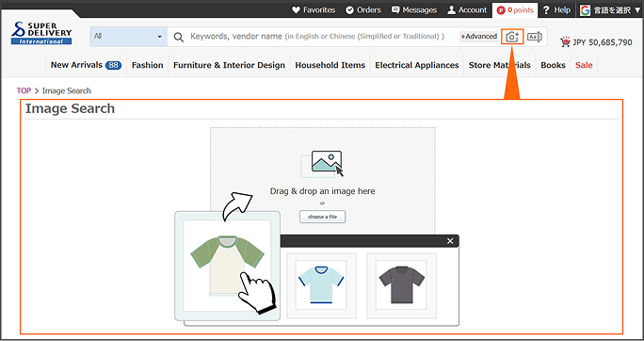Click the magnifying glass search icon

(178, 37)
